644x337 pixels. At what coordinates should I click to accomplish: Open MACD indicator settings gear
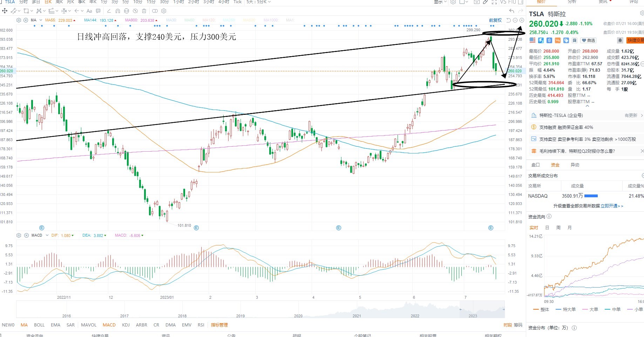click(19, 235)
